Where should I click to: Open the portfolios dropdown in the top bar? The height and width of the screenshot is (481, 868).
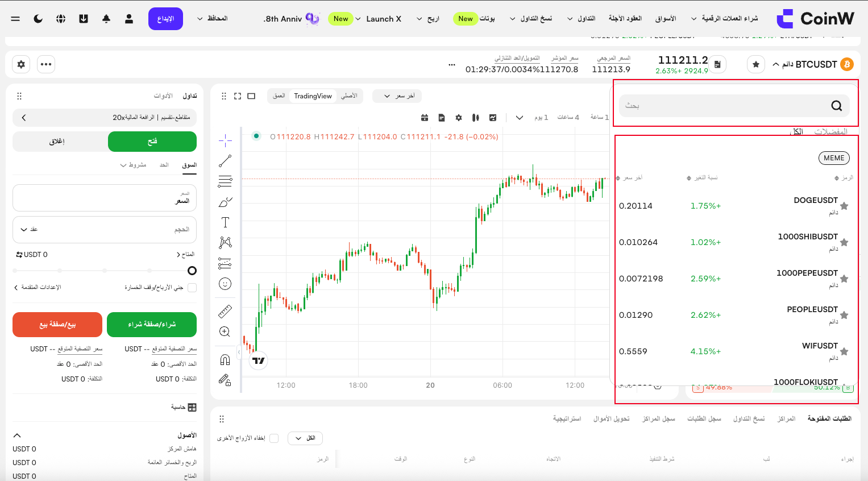(x=213, y=19)
